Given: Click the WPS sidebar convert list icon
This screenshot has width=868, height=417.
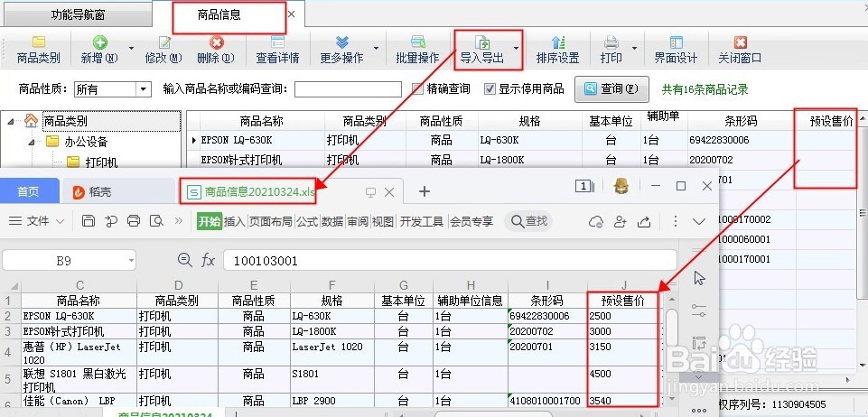Looking at the screenshot, I should click(699, 342).
